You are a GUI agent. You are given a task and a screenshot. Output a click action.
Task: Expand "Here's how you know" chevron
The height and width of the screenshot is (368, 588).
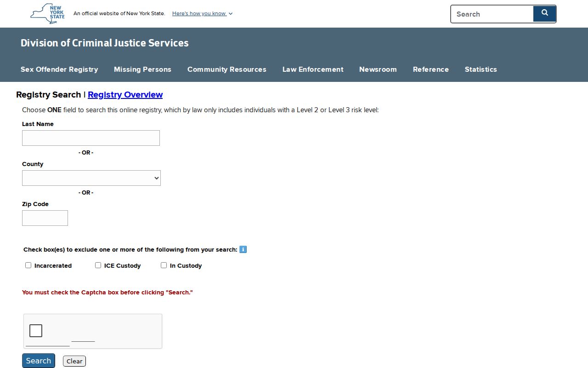231,14
